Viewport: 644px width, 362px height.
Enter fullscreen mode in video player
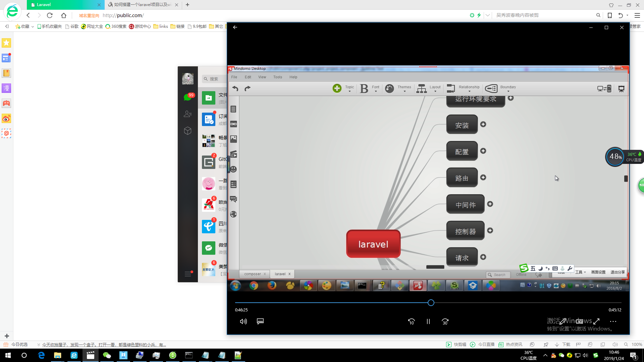596,321
